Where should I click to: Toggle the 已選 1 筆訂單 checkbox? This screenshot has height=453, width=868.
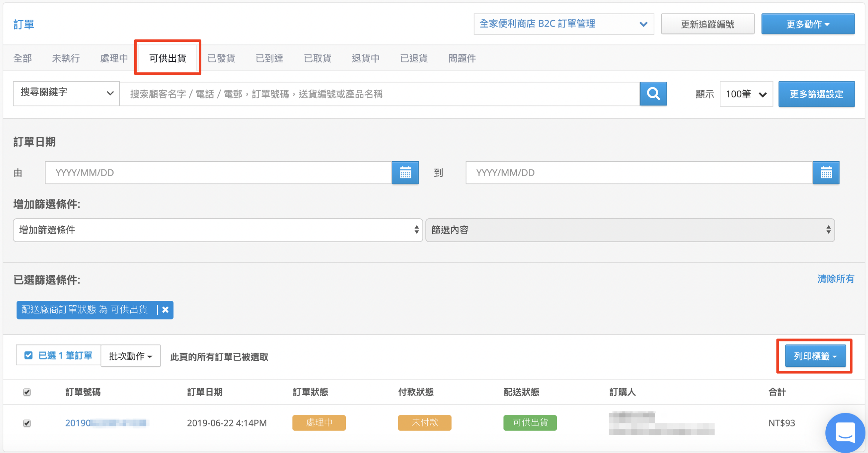click(28, 355)
